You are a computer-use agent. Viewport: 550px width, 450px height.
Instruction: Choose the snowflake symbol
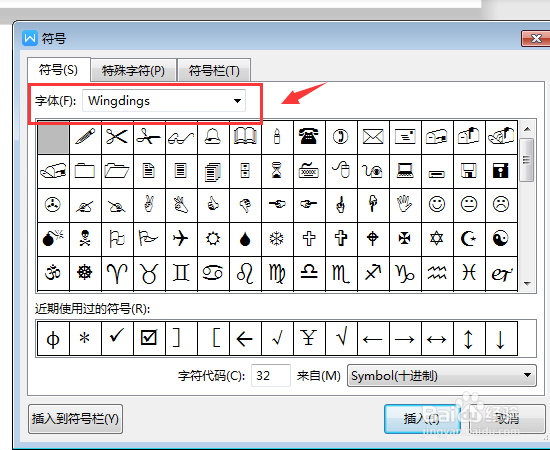[x=277, y=239]
